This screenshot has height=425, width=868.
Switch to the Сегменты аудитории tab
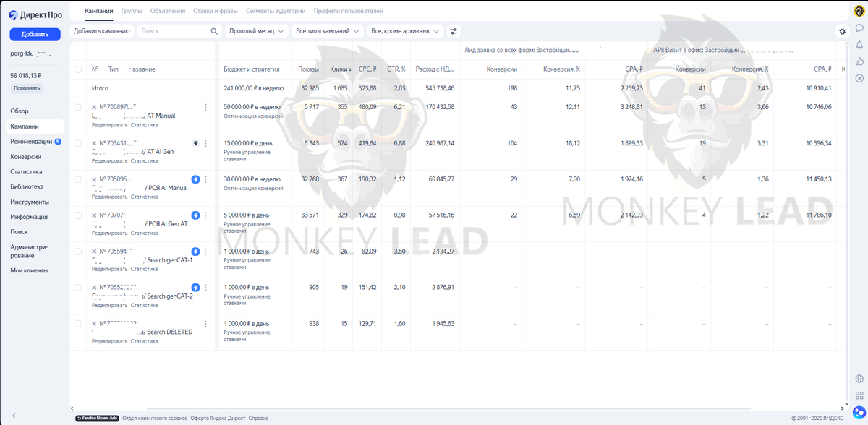(x=276, y=11)
